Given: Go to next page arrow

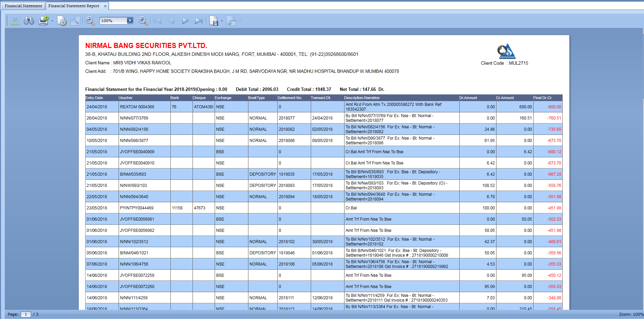Looking at the screenshot, I should [x=185, y=21].
